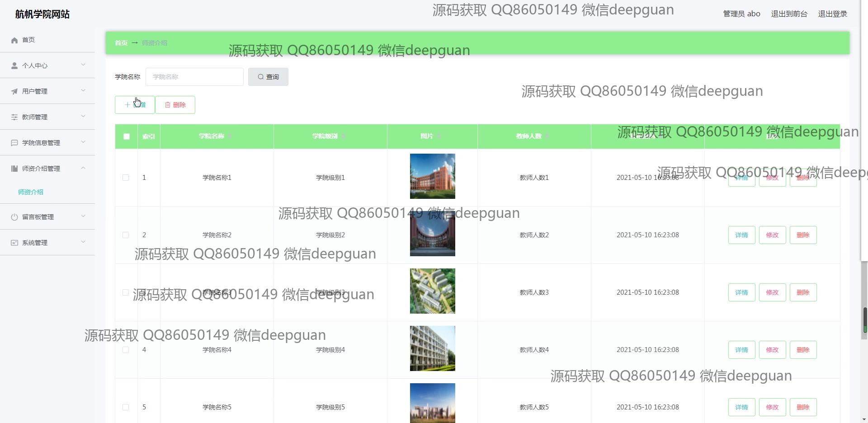The image size is (868, 423).
Task: Select the checkbox for row 2
Action: coord(126,235)
